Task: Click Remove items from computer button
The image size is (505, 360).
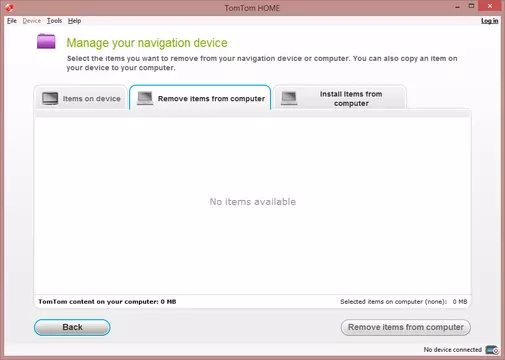Action: pyautogui.click(x=406, y=327)
